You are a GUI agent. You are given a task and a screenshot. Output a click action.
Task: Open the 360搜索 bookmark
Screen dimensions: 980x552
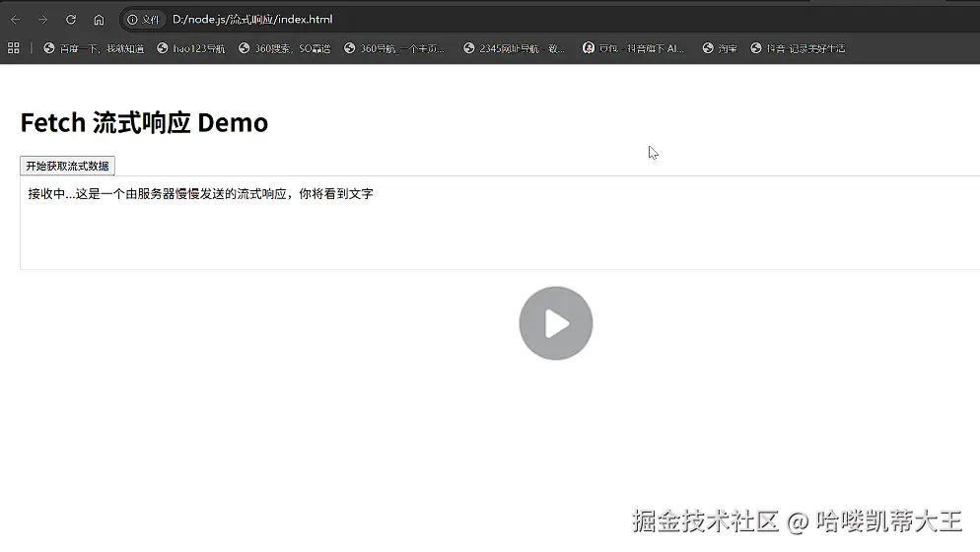284,48
